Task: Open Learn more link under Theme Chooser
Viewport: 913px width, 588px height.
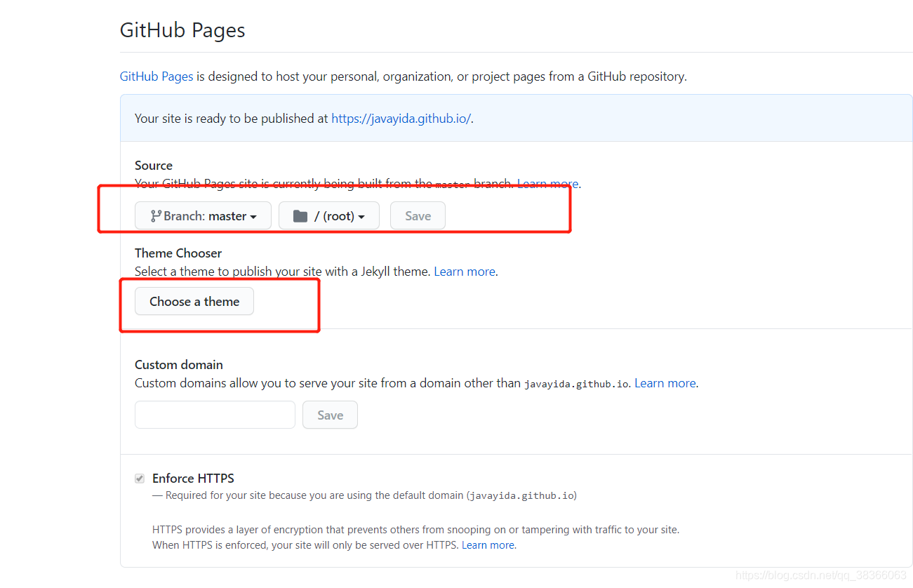Action: tap(465, 272)
